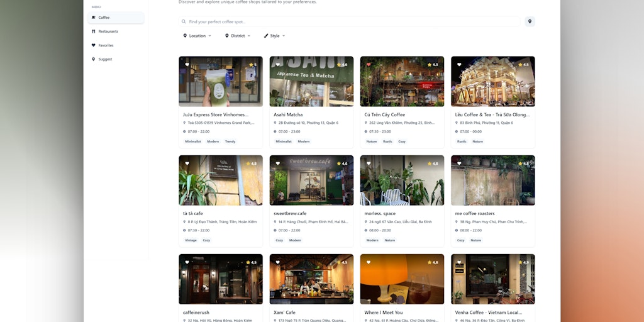Click the pin icon by Cù Trên Cây address
This screenshot has height=322, width=644.
pyautogui.click(x=366, y=123)
